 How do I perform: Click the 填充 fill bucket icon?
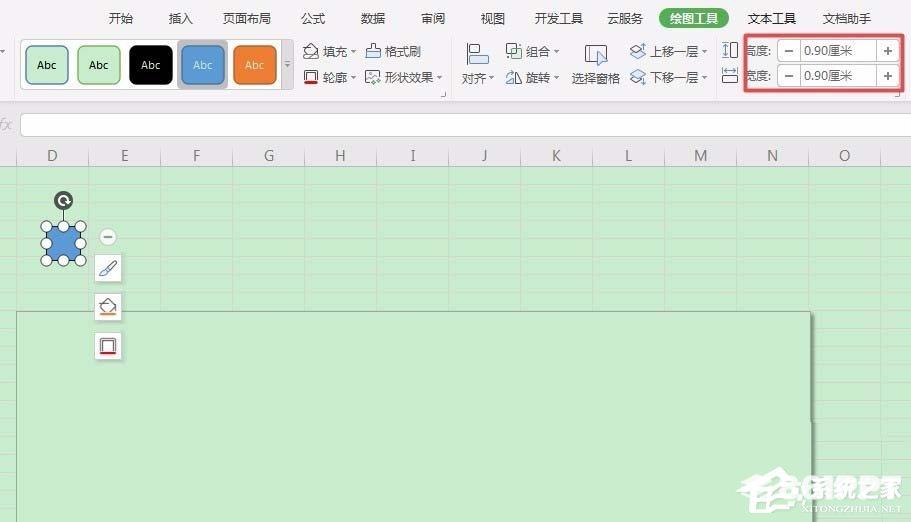coord(311,51)
